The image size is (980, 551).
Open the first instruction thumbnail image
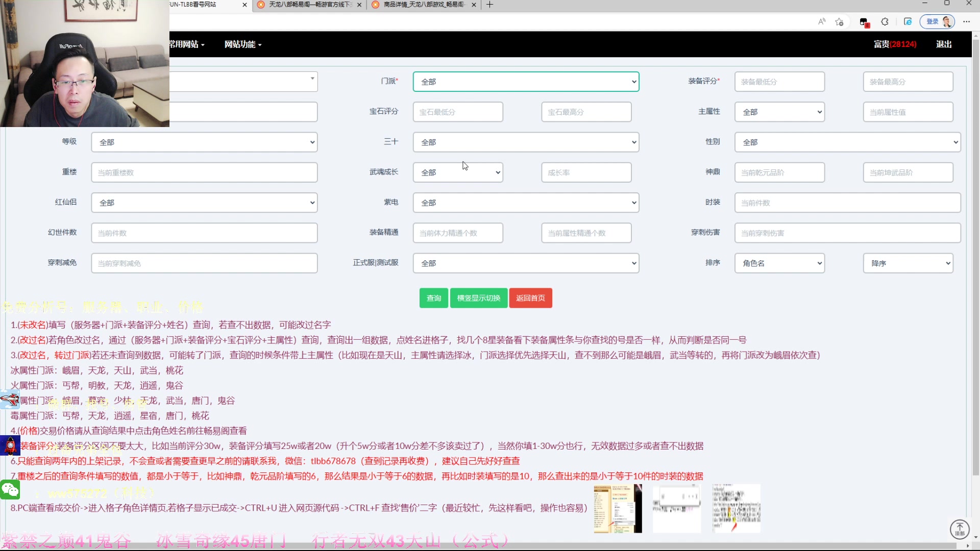618,509
